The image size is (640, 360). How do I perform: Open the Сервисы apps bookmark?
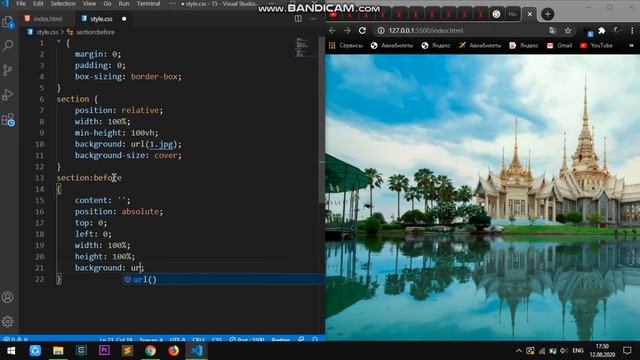point(346,45)
